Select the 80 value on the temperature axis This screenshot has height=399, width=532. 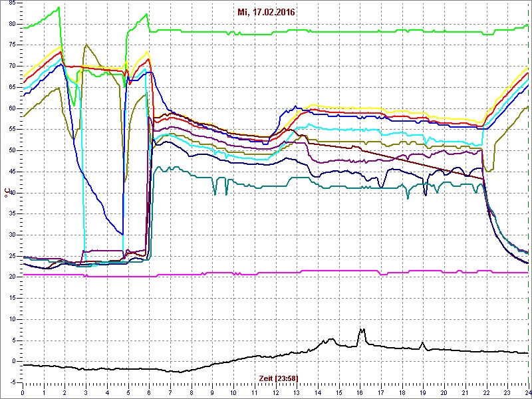click(x=11, y=24)
